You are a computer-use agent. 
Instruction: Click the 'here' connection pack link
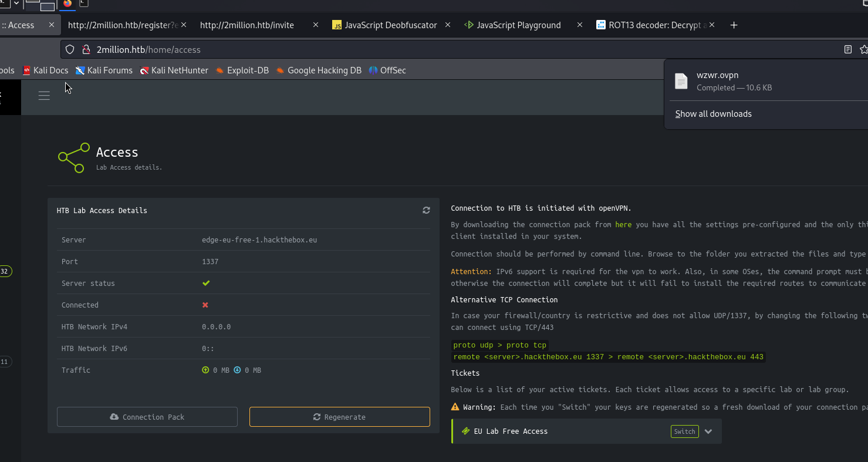pos(623,225)
